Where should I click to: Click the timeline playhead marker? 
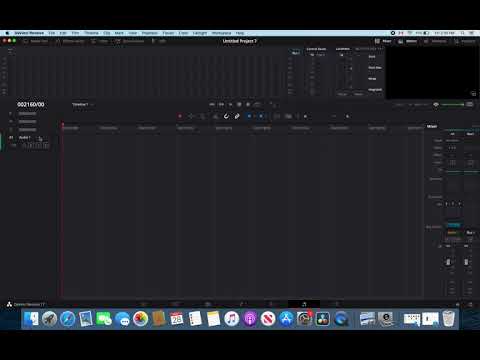62,125
